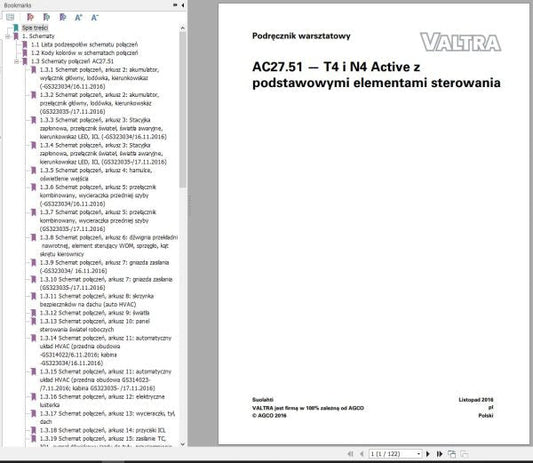Click the bookmarks scrollbar down arrow
This screenshot has height=463, width=533.
[183, 444]
